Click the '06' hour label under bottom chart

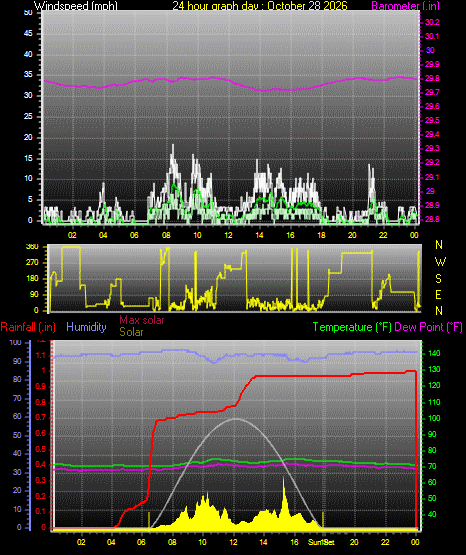point(141,542)
